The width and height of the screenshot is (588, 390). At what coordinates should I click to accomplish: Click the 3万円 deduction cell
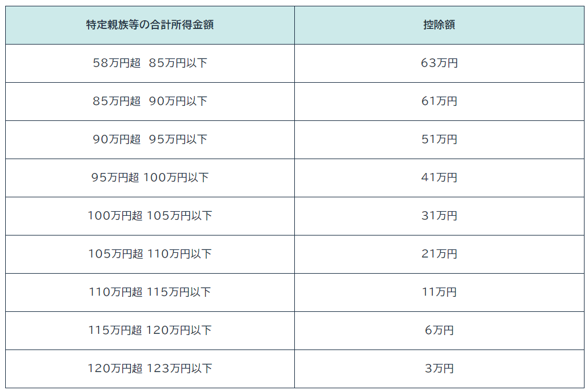coord(439,369)
